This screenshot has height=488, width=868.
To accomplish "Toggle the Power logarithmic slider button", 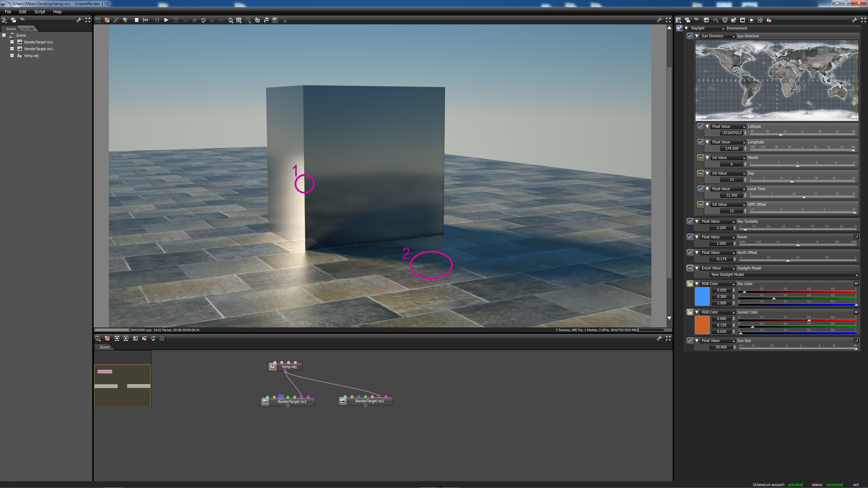I will (x=856, y=237).
